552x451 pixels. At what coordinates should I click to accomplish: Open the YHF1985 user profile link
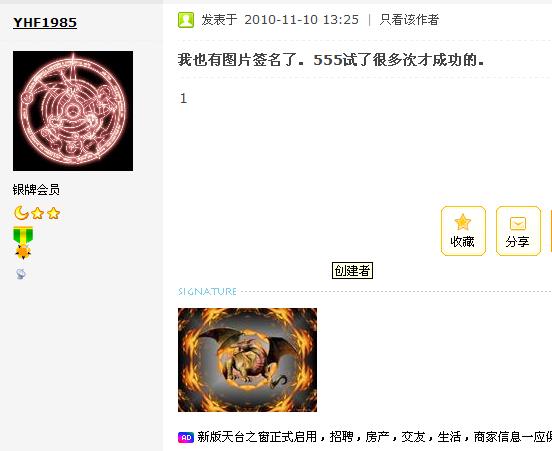point(45,23)
